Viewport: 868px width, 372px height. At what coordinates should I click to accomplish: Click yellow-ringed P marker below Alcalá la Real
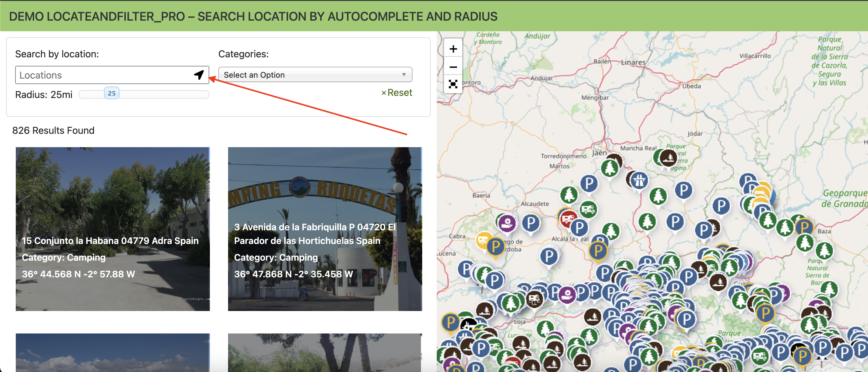598,250
